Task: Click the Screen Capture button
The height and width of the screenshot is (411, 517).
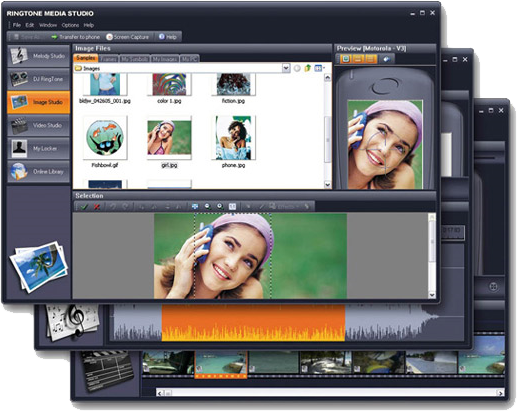Action: [128, 37]
